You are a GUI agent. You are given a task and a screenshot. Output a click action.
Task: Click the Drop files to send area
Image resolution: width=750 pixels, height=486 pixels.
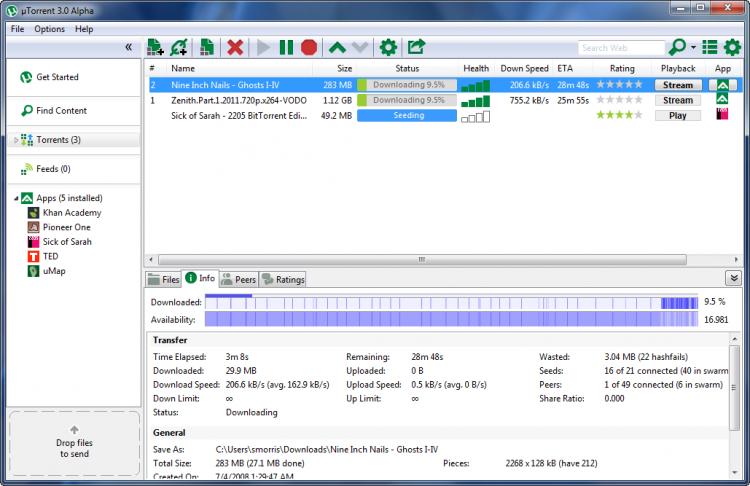[74, 443]
